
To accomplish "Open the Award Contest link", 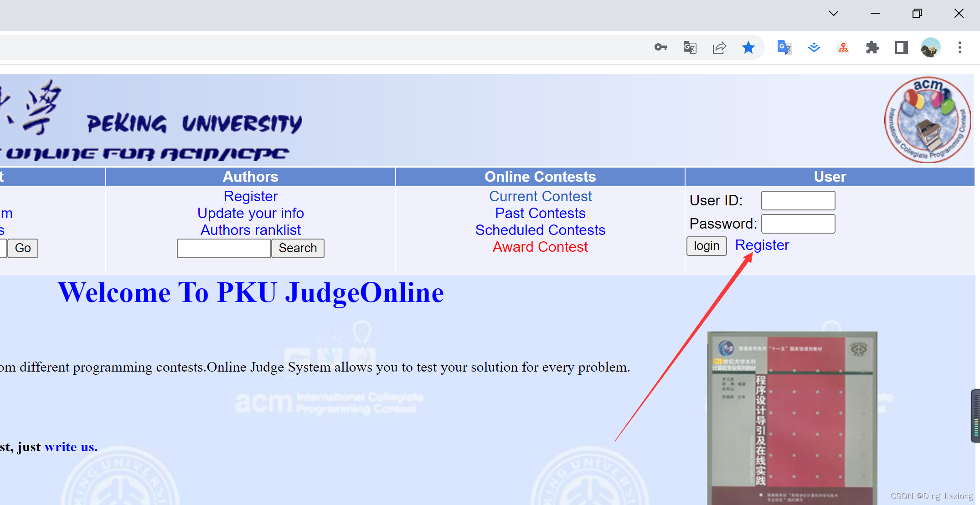I will (540, 247).
